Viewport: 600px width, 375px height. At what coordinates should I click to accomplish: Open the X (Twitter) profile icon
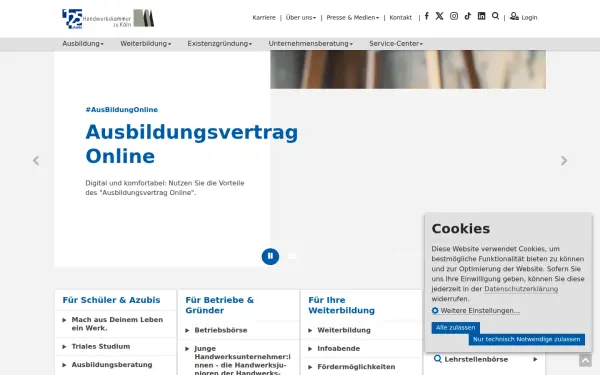439,16
